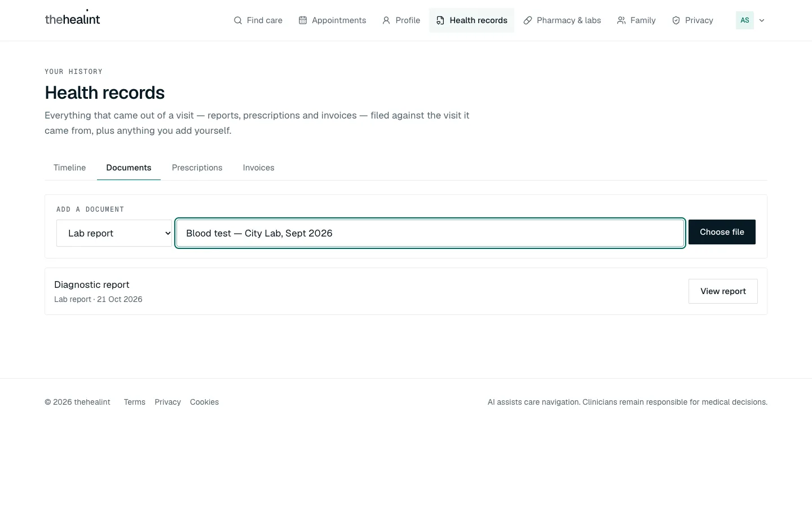The width and height of the screenshot is (812, 508).
Task: Click the Family people icon
Action: tap(621, 20)
